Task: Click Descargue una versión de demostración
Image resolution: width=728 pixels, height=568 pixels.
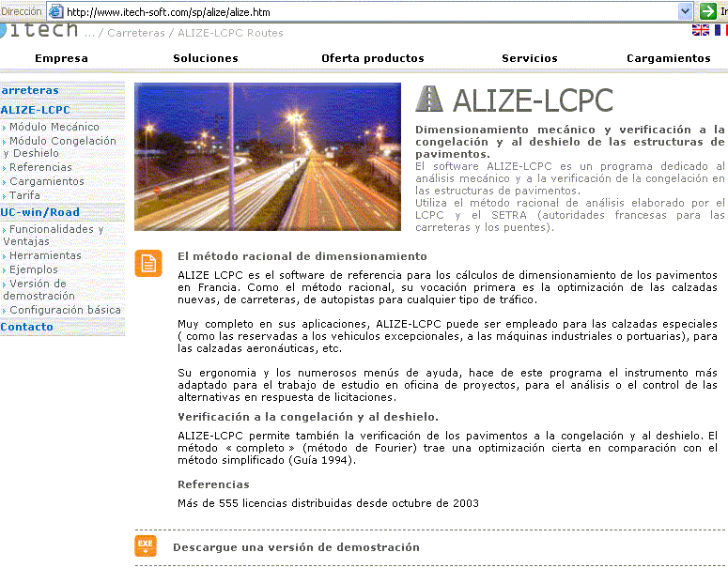Action: coord(296,547)
